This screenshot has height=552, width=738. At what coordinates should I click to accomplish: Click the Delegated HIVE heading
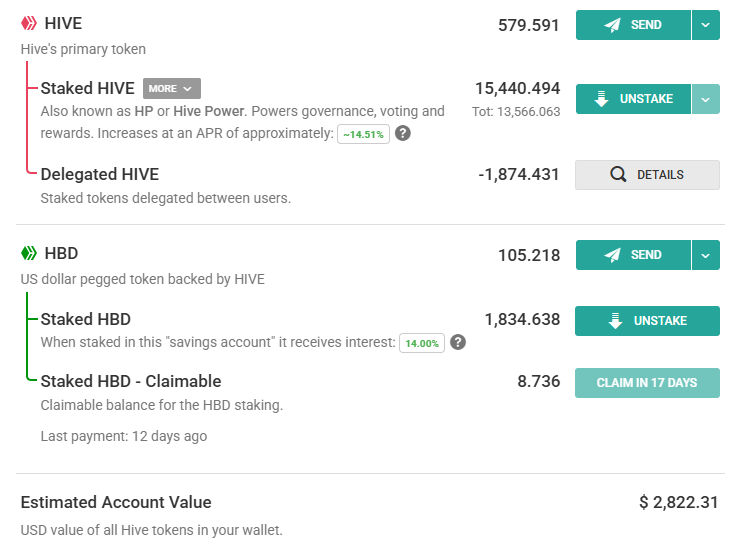pyautogui.click(x=100, y=174)
